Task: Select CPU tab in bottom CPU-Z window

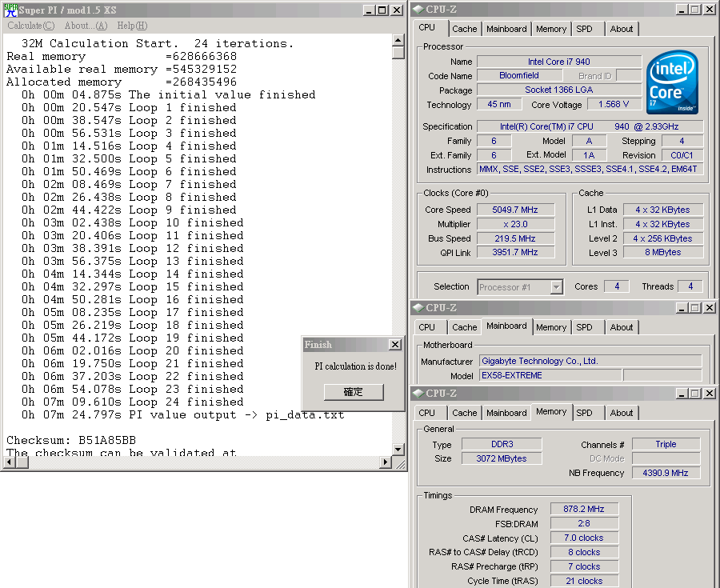Action: [x=427, y=413]
